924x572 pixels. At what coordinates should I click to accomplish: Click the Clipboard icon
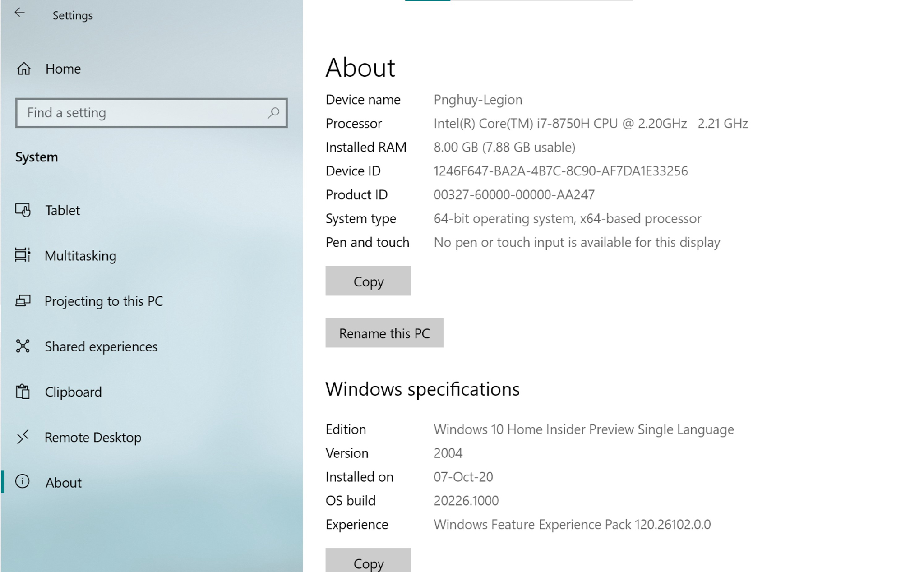pyautogui.click(x=23, y=392)
